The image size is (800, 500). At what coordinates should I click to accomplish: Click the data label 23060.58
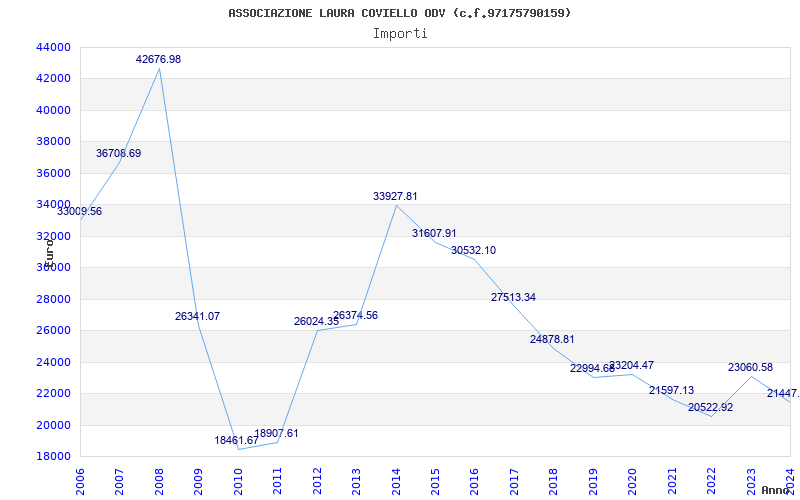point(751,367)
